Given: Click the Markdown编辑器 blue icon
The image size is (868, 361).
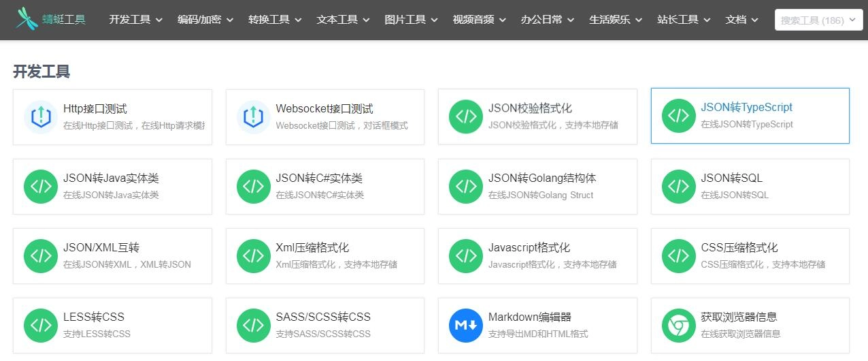Looking at the screenshot, I should (x=466, y=326).
